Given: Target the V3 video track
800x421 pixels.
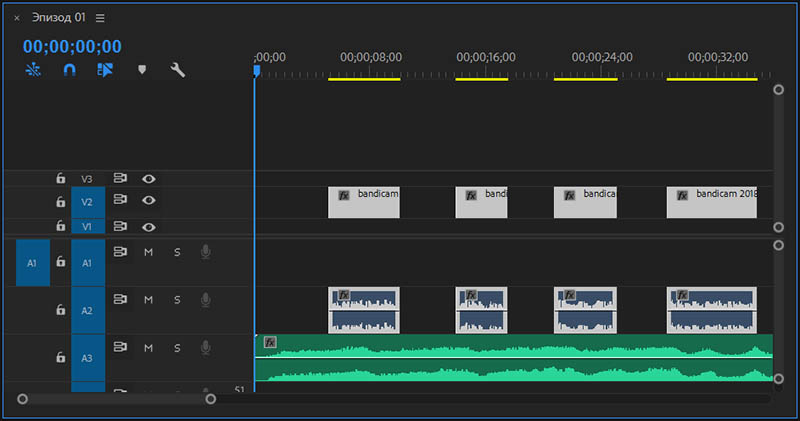Looking at the screenshot, I should [88, 179].
